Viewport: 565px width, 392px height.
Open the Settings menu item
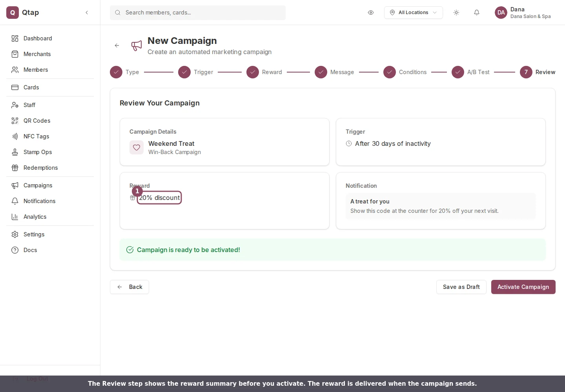click(x=50, y=234)
